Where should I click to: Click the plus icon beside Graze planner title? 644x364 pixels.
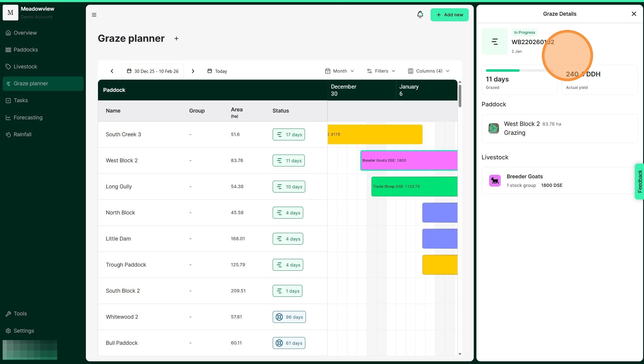tap(176, 39)
